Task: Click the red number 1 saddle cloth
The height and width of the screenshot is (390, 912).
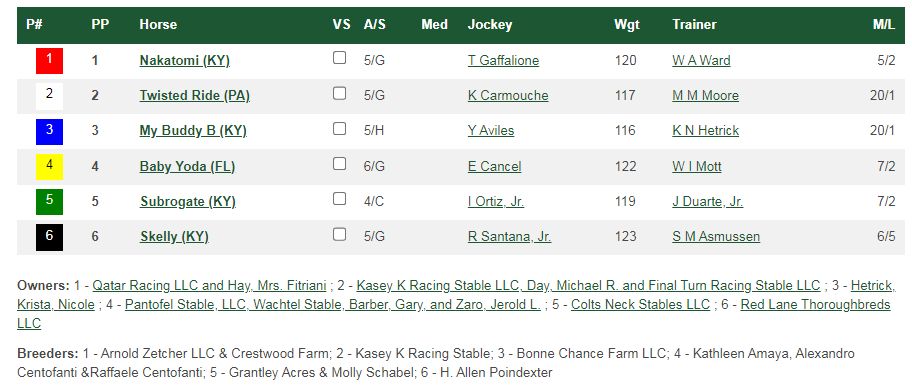Action: (x=49, y=60)
